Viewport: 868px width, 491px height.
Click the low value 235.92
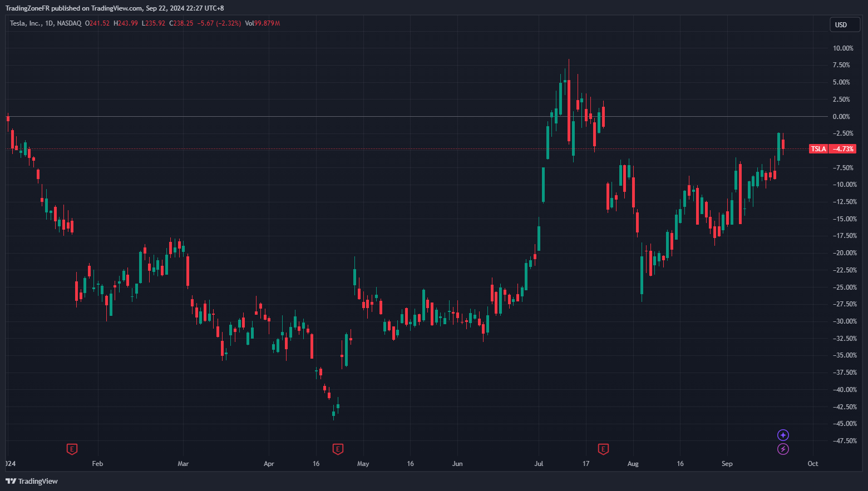pyautogui.click(x=155, y=23)
